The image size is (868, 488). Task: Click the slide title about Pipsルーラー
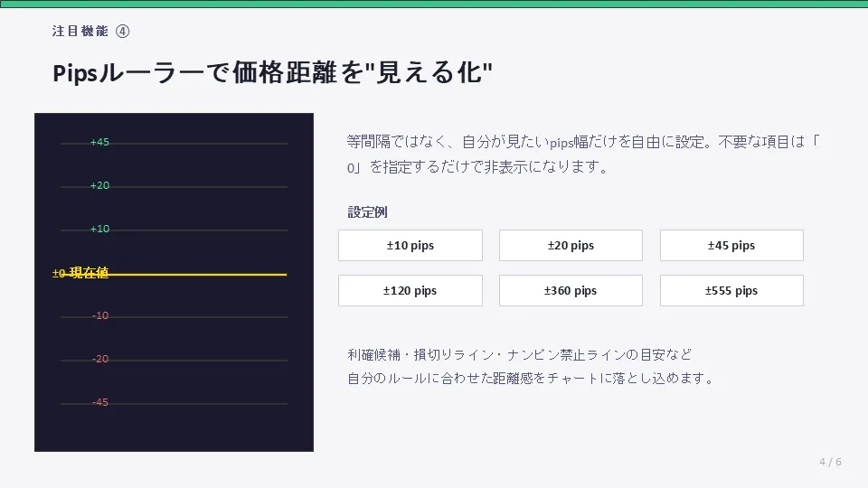tap(272, 73)
